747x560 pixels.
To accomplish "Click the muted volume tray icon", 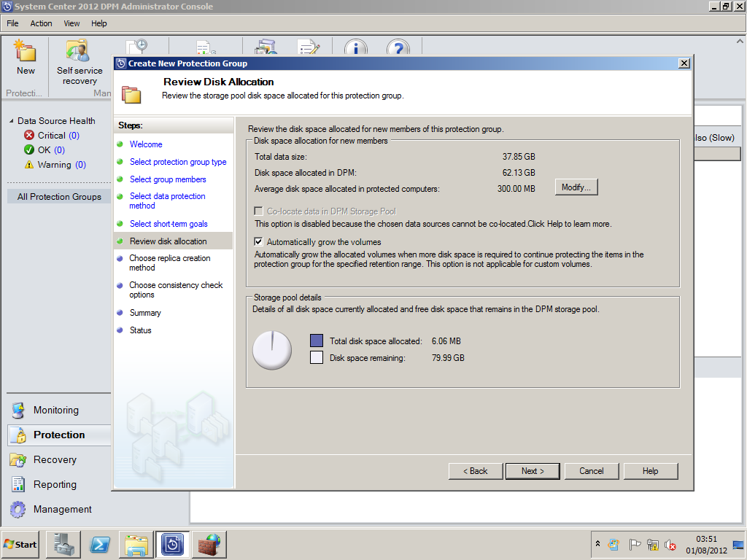I will [x=670, y=544].
